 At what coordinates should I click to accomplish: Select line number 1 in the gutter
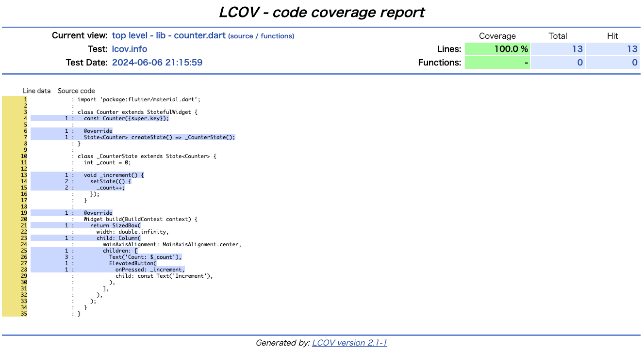point(24,99)
